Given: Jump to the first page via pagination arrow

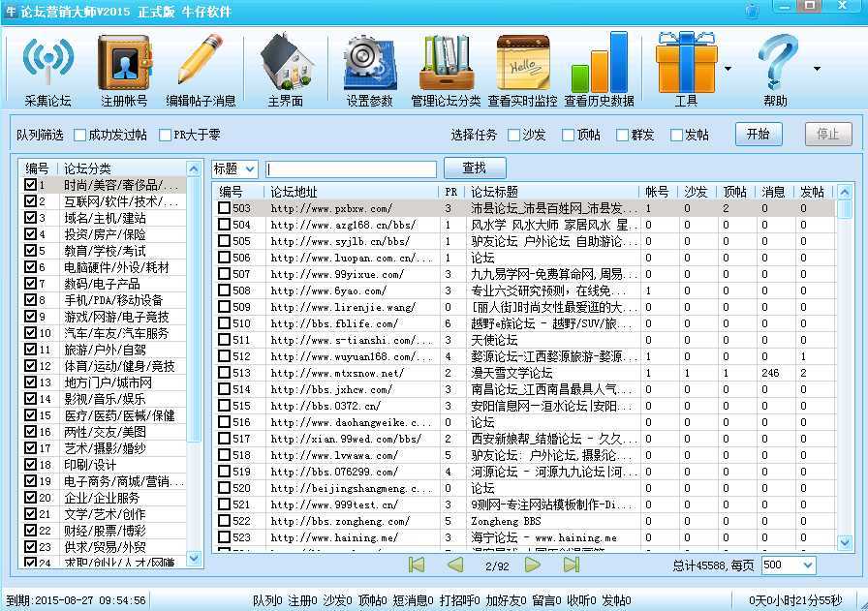Looking at the screenshot, I should [417, 565].
